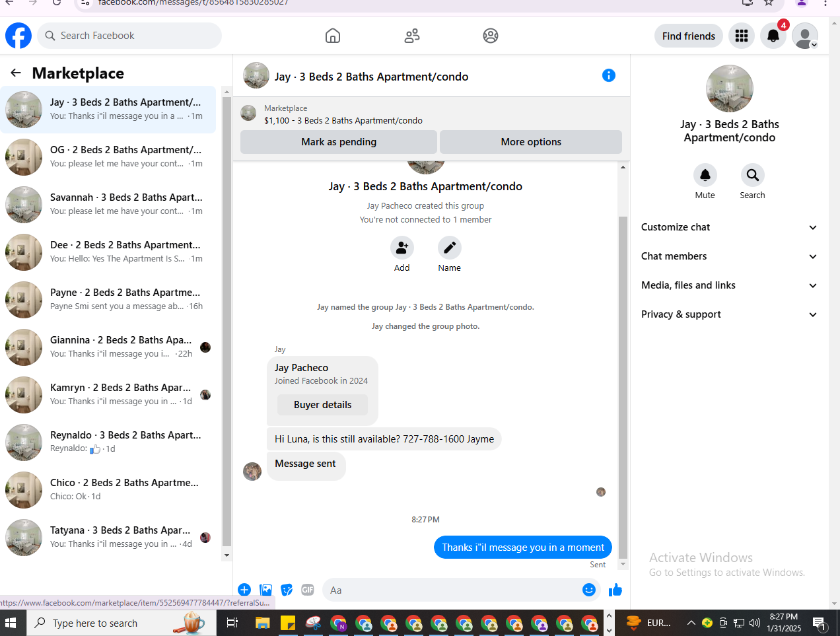Search in conversation magnifier icon

coord(752,175)
